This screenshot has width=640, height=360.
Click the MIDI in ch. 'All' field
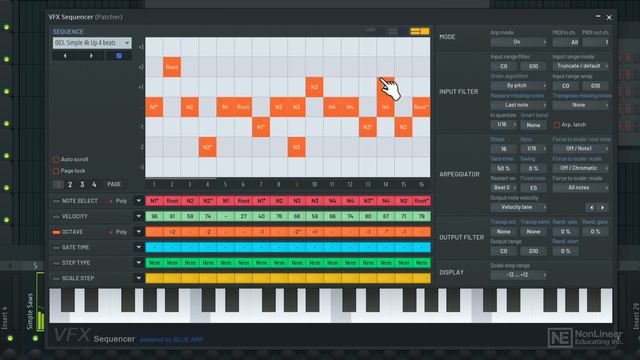566,42
